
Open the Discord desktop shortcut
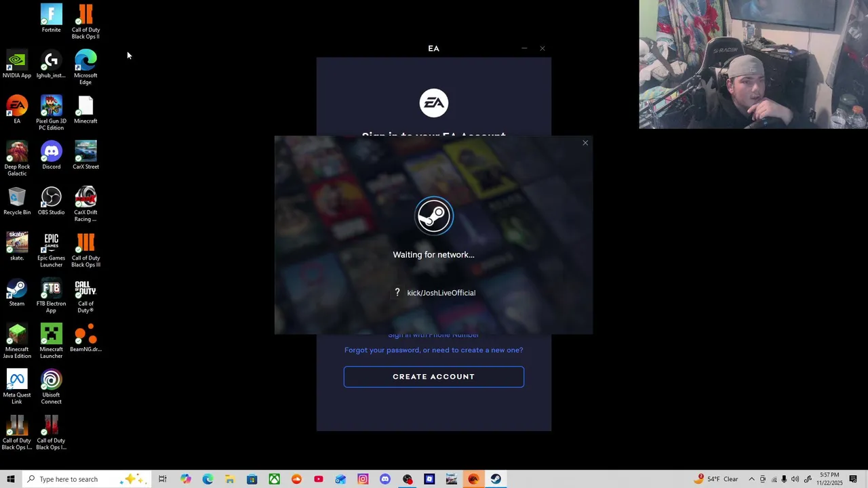click(51, 155)
